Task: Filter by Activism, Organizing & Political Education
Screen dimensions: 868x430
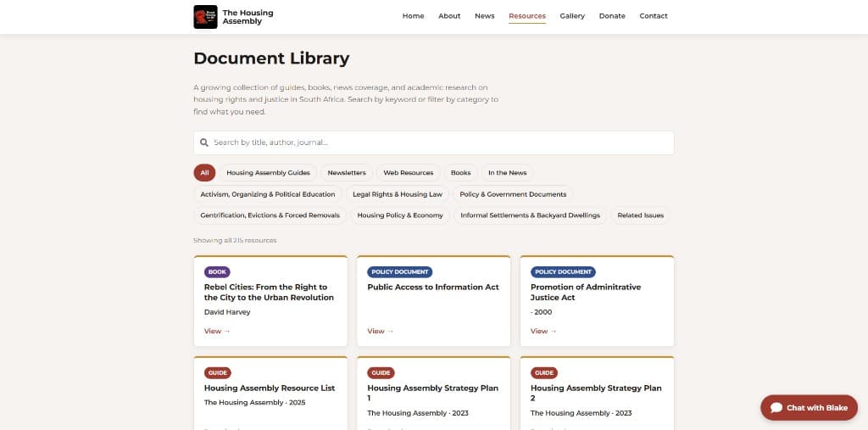Action: click(x=268, y=194)
